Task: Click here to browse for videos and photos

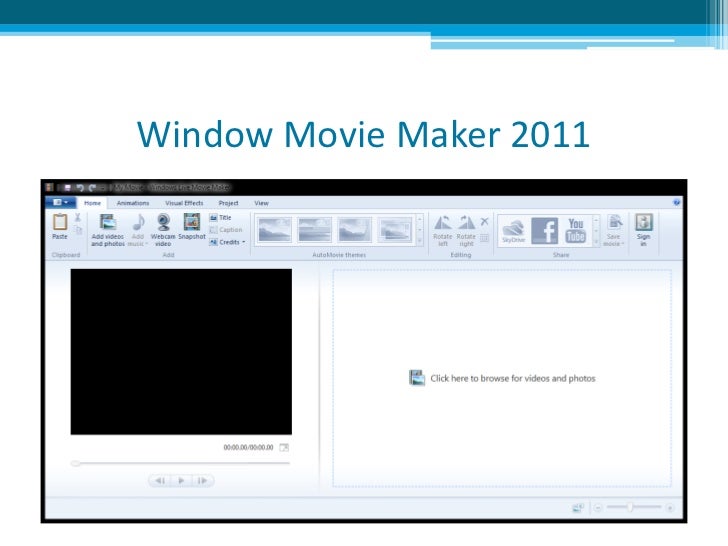Action: [502, 378]
